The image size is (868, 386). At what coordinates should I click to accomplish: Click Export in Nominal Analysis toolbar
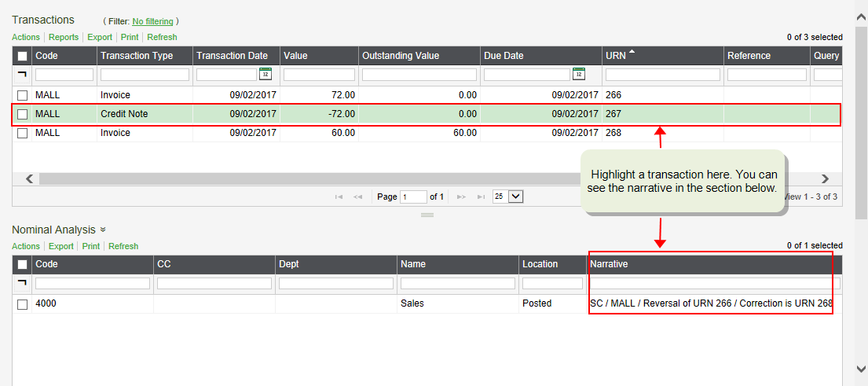pyautogui.click(x=60, y=246)
